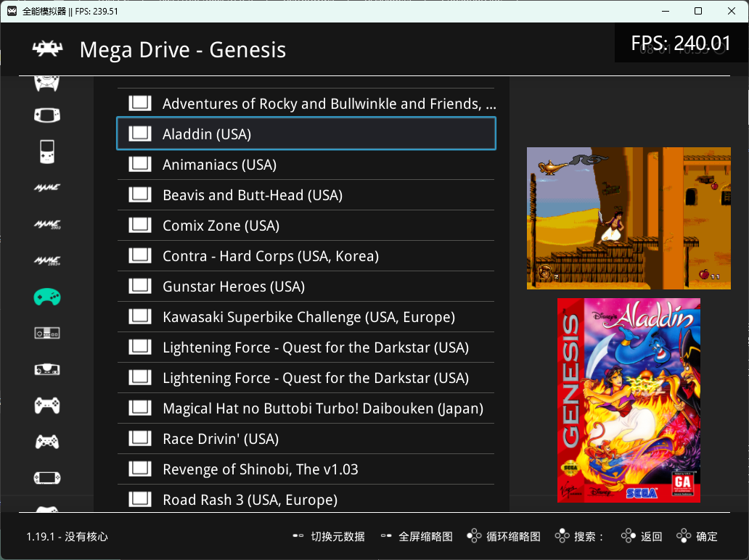Click the RetroArch invader logo in header
The height and width of the screenshot is (560, 749).
[x=48, y=49]
